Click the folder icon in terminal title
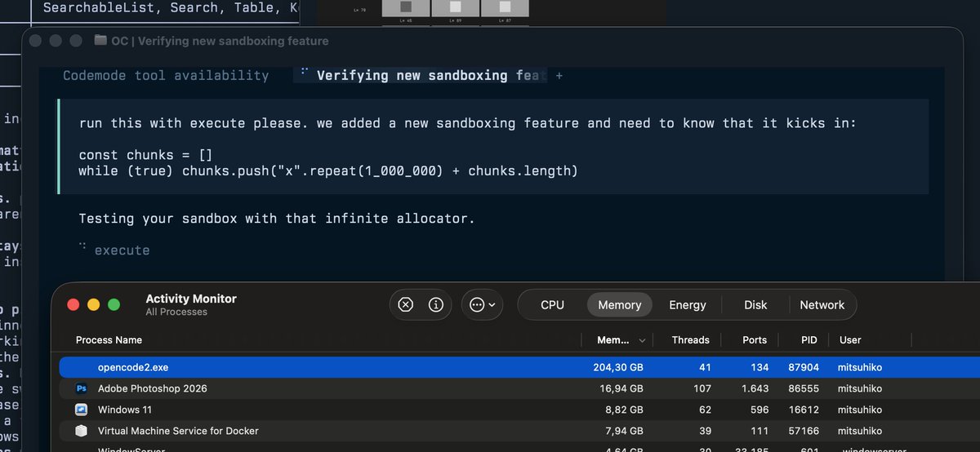Screen dimensions: 980x452 100,40
